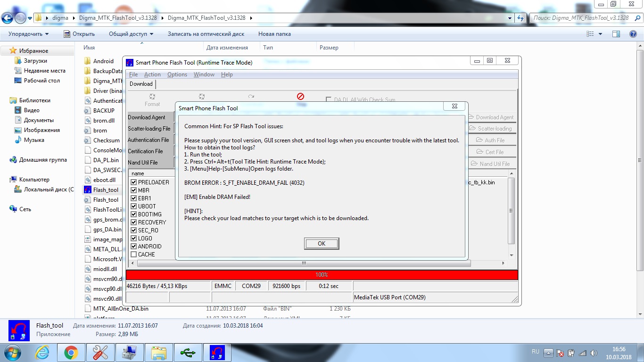Click the clock showing 16:56
This screenshot has height=362, width=644.
click(619, 349)
